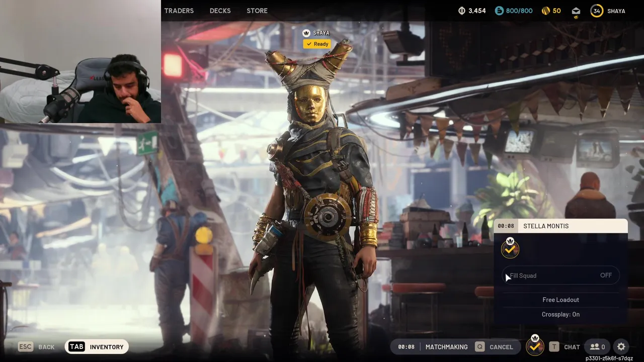Click the T key icon beside Chat
The height and width of the screenshot is (362, 644).
(x=554, y=347)
